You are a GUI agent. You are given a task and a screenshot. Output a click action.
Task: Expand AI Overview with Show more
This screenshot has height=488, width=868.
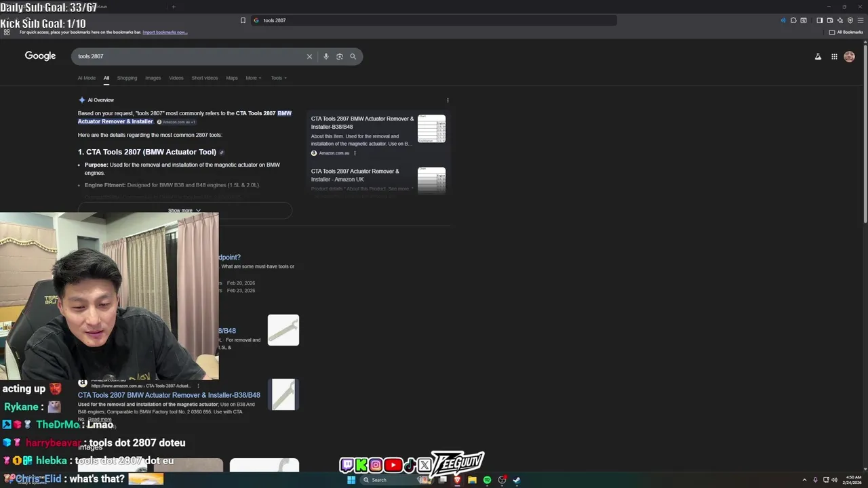[x=184, y=210]
